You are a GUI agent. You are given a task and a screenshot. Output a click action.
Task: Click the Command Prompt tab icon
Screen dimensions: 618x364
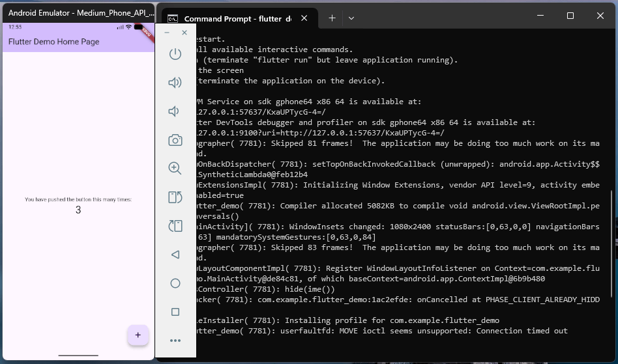(x=173, y=18)
